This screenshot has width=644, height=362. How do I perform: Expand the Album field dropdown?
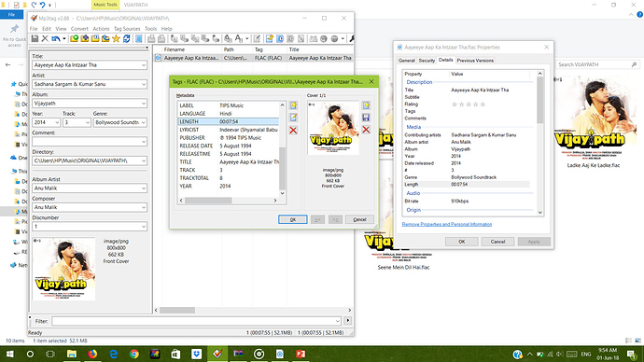(144, 104)
